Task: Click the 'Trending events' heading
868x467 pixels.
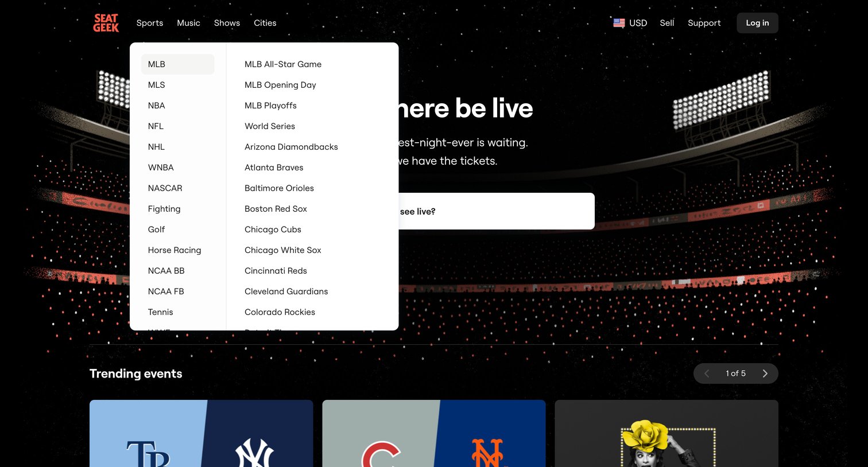Action: point(136,373)
